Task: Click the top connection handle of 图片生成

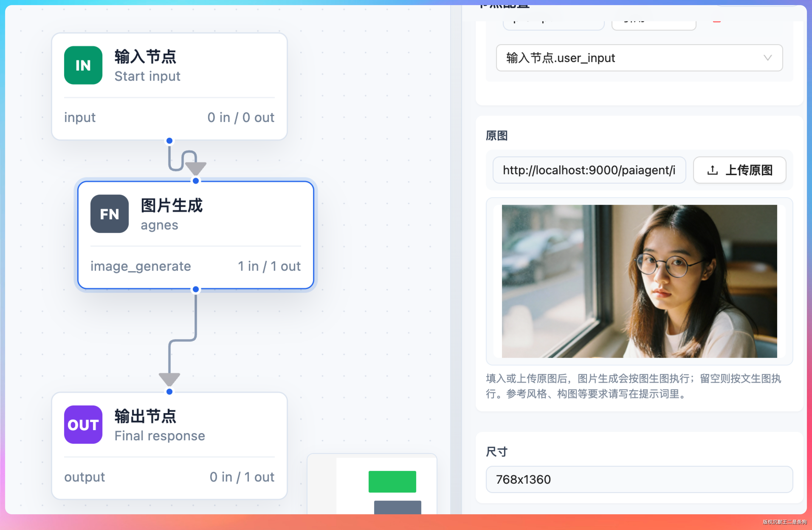Action: pyautogui.click(x=196, y=181)
